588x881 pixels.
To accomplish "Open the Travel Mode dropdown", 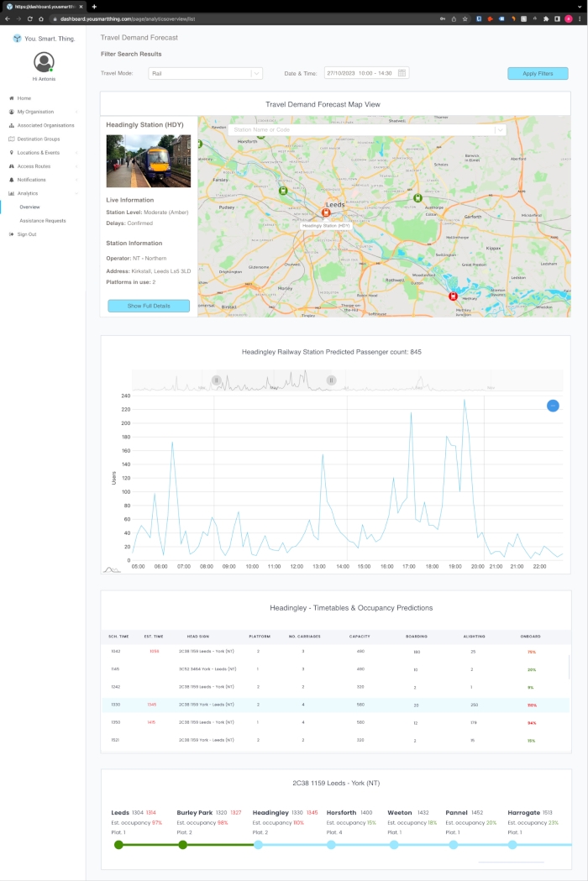I will pos(205,74).
